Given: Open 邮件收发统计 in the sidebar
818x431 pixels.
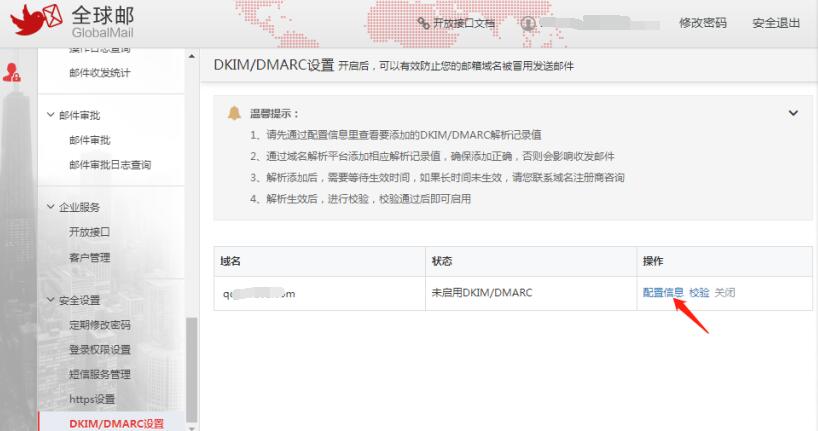Looking at the screenshot, I should click(99, 73).
